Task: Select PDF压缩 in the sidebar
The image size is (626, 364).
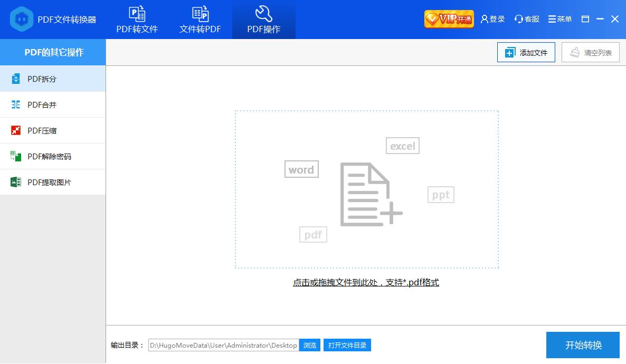Action: pyautogui.click(x=53, y=130)
